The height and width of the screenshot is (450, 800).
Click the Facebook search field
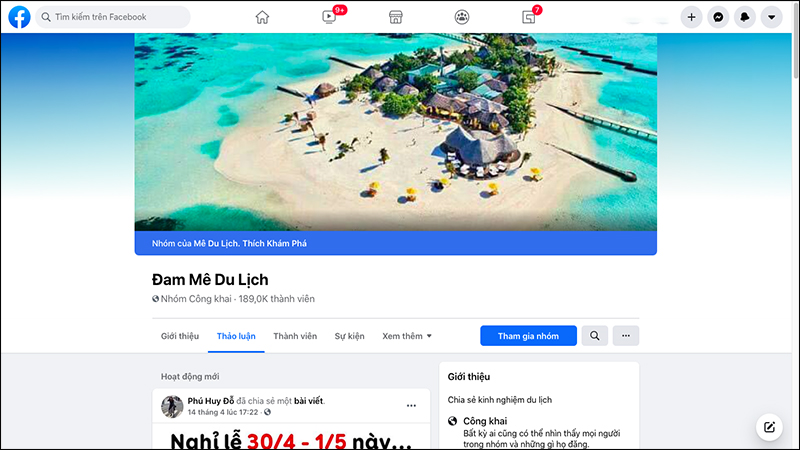pos(113,17)
